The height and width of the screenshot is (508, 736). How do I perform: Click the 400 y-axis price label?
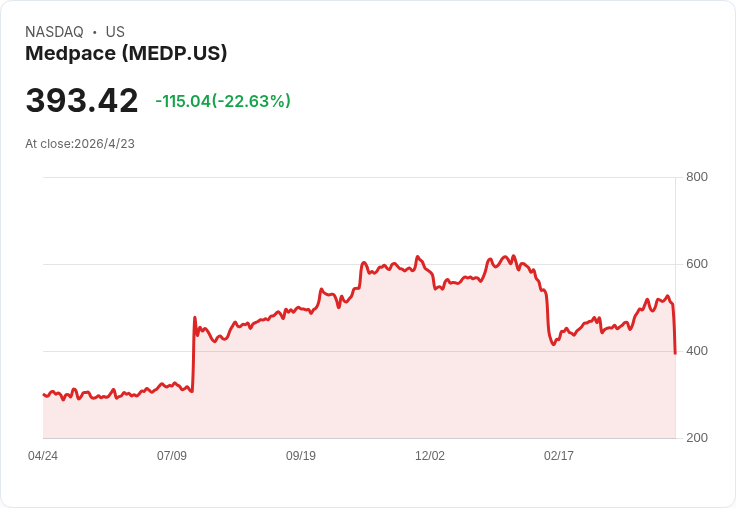pyautogui.click(x=696, y=351)
